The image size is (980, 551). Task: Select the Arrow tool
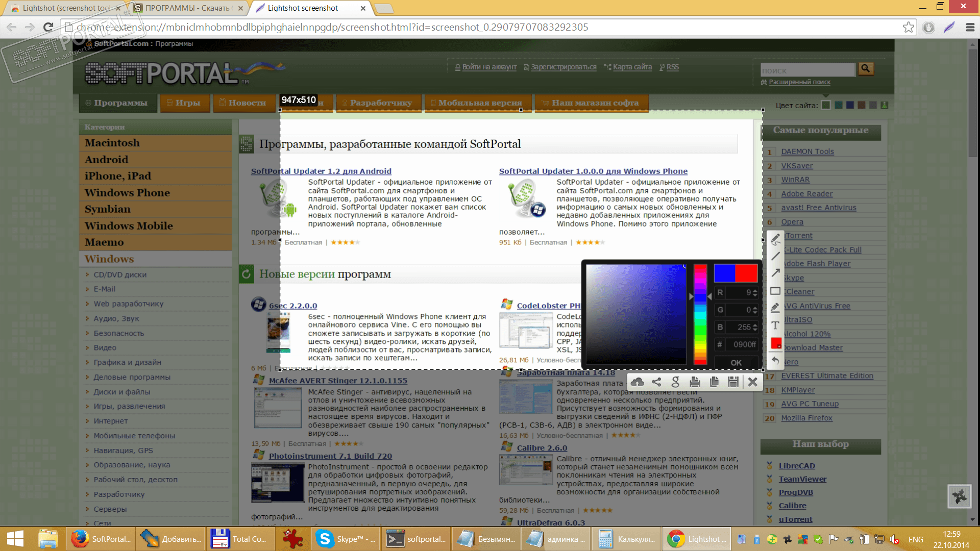tap(775, 273)
